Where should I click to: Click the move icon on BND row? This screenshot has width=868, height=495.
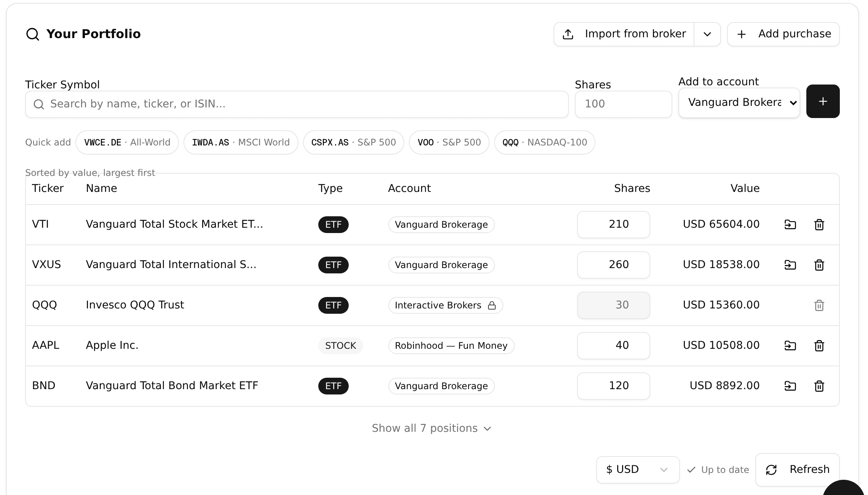[x=790, y=386]
